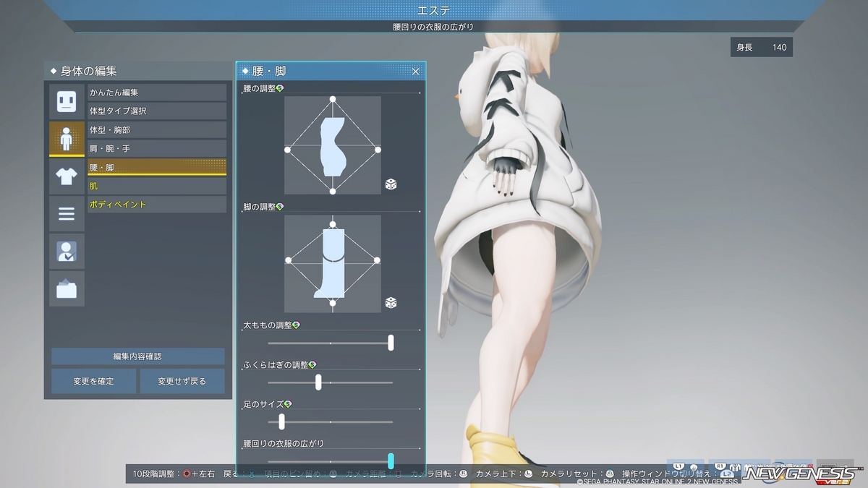Viewport: 868px width, 488px height.
Task: Open 肩・腕・手 menu item
Action: click(157, 148)
